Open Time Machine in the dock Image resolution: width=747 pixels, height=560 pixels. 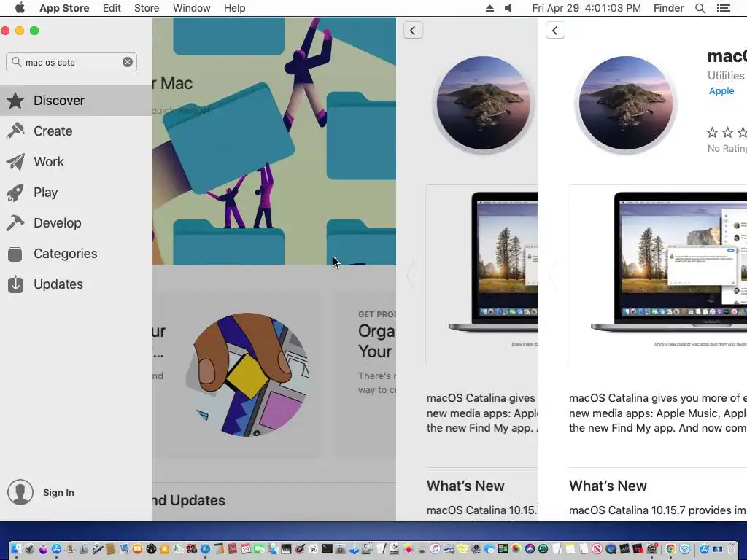[543, 549]
